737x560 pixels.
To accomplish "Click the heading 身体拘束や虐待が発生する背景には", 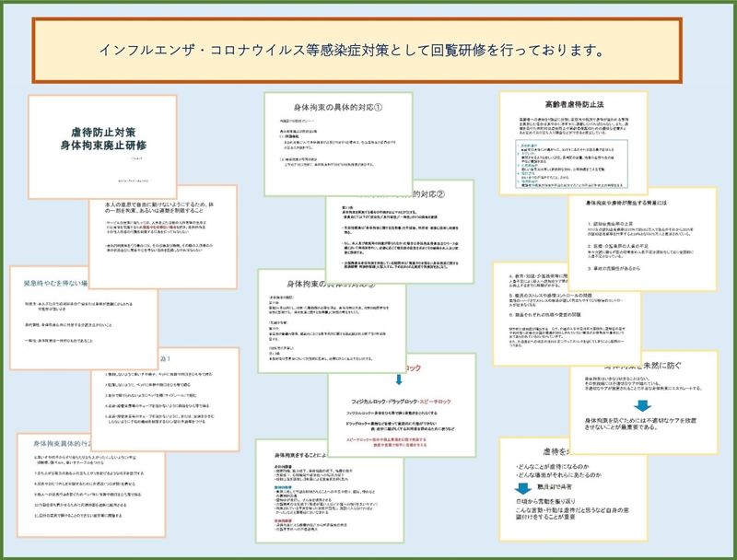I will (x=626, y=203).
